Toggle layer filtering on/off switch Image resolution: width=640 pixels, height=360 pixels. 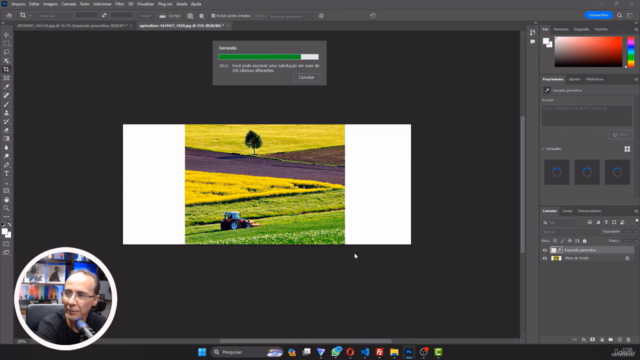(636, 221)
